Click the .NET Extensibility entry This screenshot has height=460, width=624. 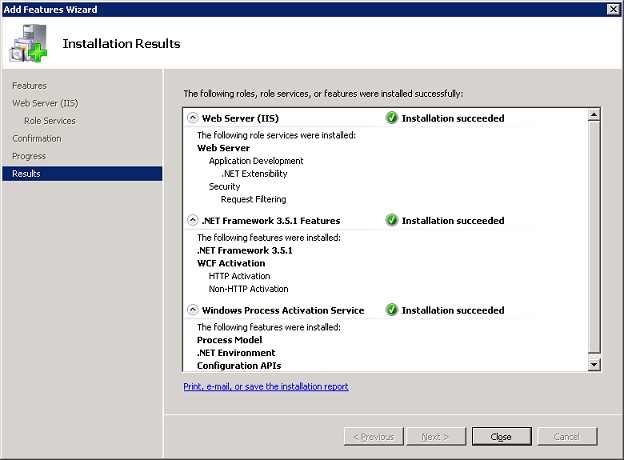254,173
